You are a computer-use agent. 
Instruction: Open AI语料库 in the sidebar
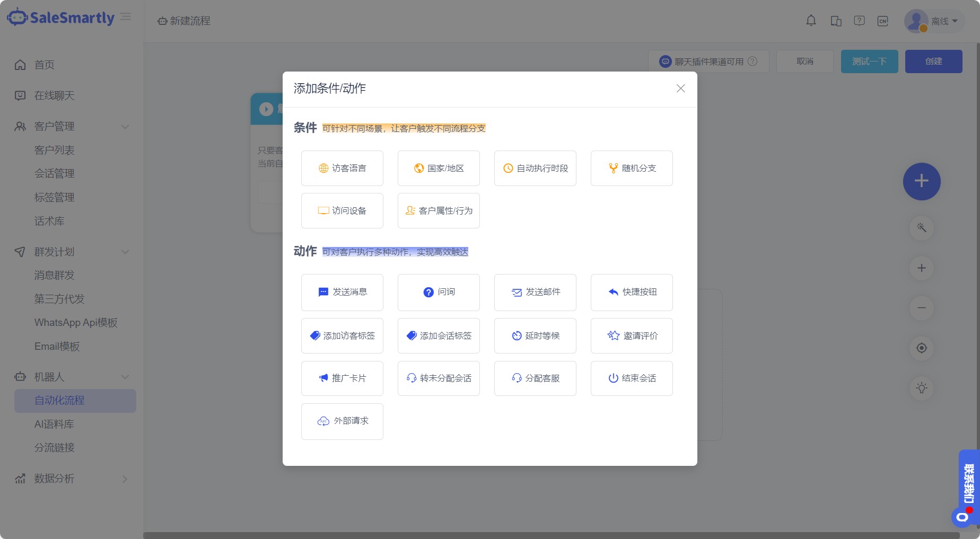click(54, 424)
